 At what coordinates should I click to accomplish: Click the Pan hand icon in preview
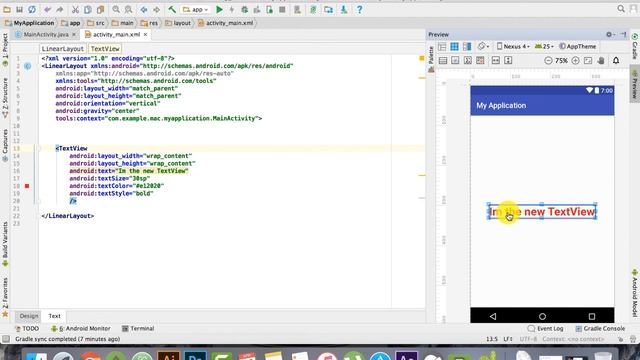point(601,60)
